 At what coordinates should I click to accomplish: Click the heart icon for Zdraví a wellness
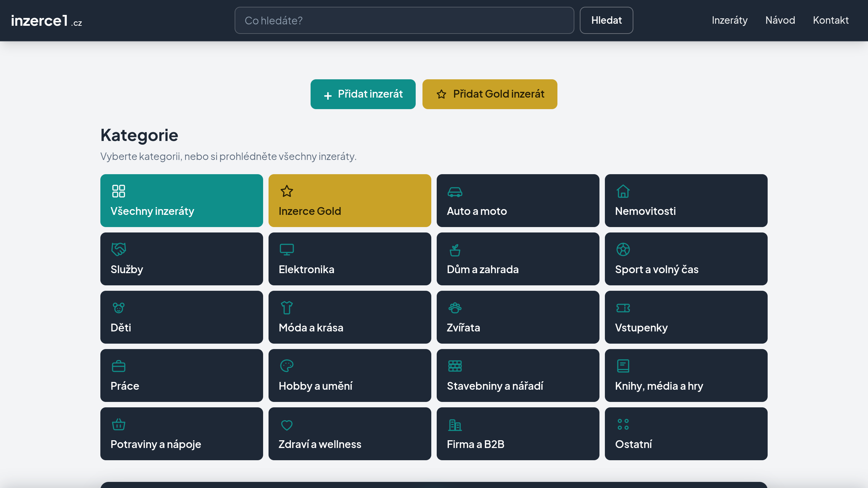[287, 425]
